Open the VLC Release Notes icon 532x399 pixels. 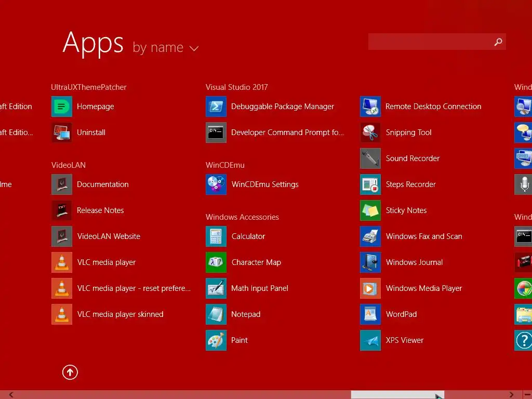[62, 210]
